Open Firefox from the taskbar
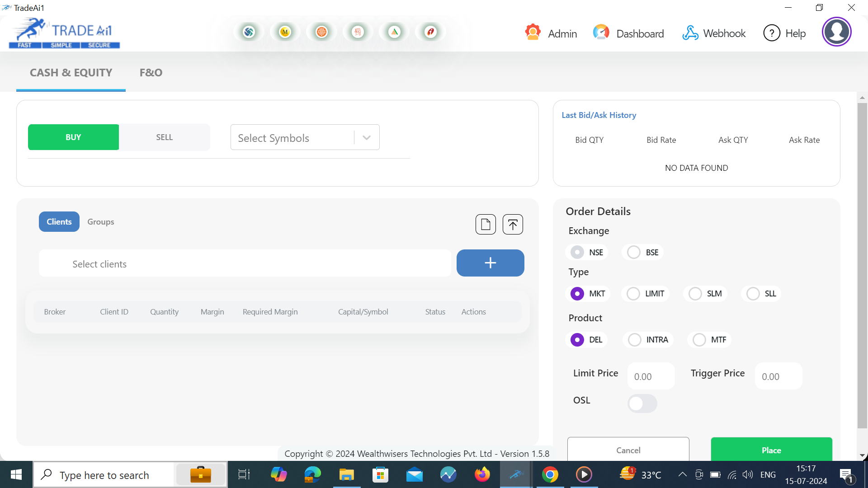This screenshot has width=868, height=488. click(482, 474)
